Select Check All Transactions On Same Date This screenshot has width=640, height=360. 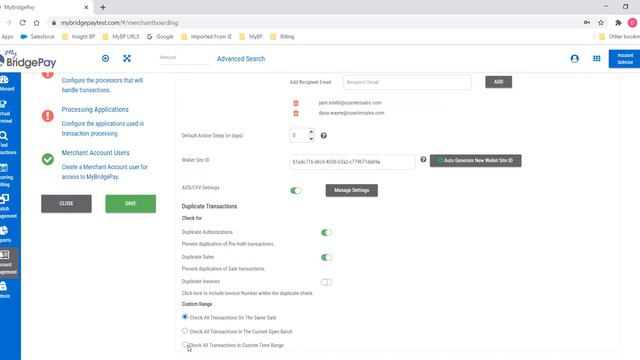click(185, 317)
